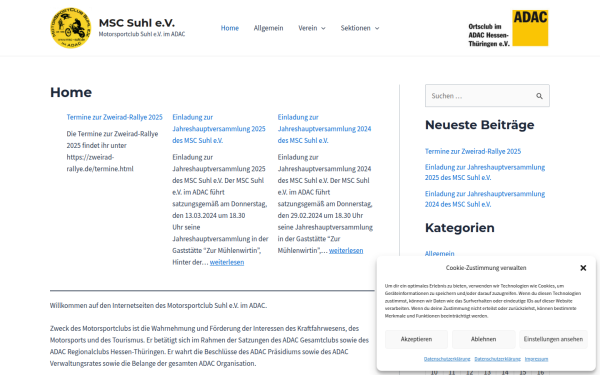Click weiterlesen under the 2024 invitation
The height and width of the screenshot is (375, 600).
346,251
